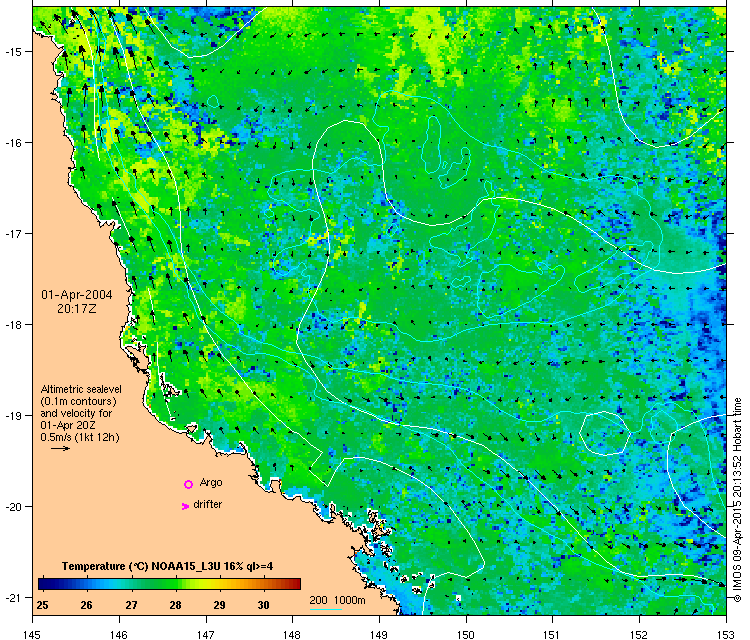Click the longitude axis label 153
This screenshot has height=640, width=750.
click(726, 635)
